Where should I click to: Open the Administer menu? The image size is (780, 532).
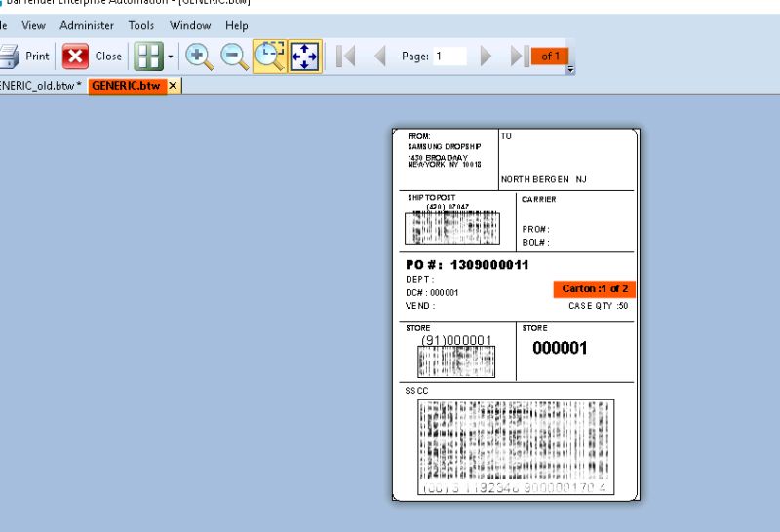coord(87,26)
